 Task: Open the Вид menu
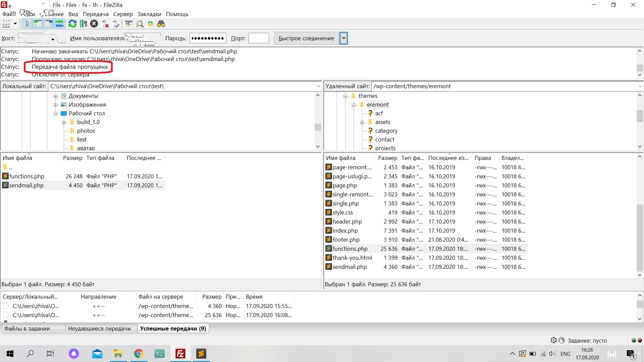(x=73, y=14)
